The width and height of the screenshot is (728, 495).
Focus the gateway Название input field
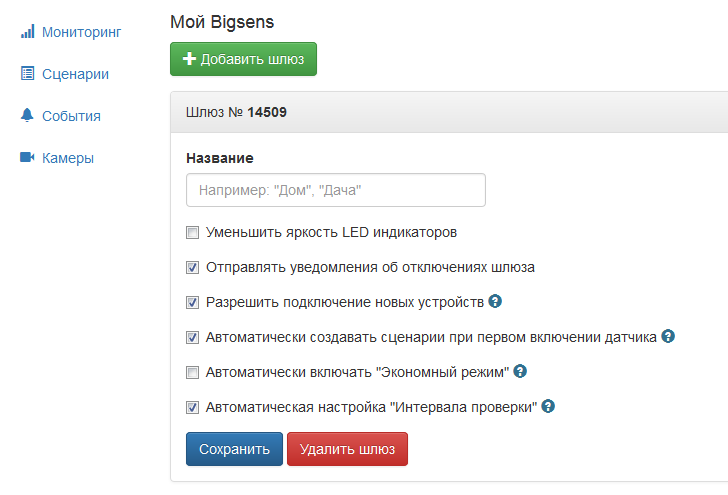(x=335, y=189)
